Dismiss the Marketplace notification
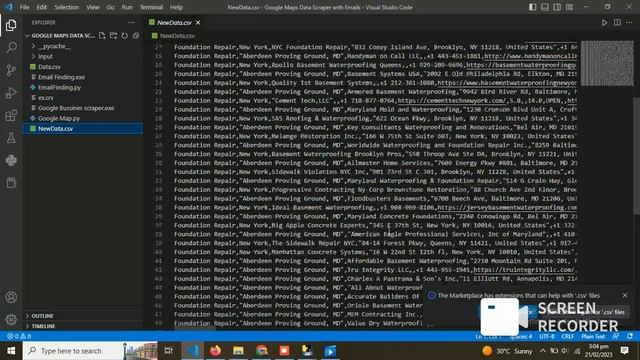This screenshot has width=640, height=360. tap(625, 295)
